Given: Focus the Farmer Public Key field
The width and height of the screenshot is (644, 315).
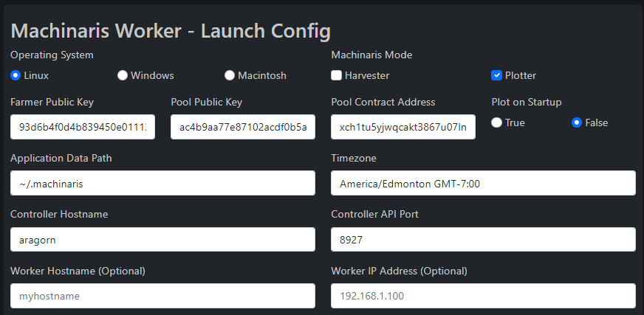Looking at the screenshot, I should point(83,127).
